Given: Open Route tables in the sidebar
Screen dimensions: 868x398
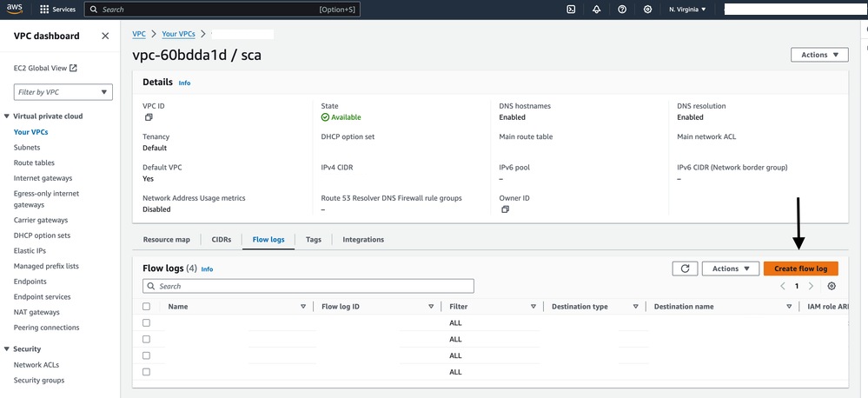Looking at the screenshot, I should click(x=34, y=163).
